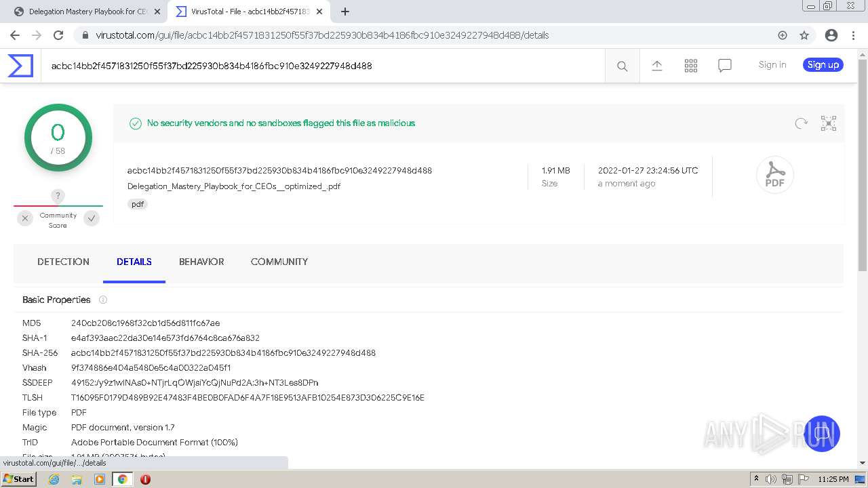Open media player from taskbar
The width and height of the screenshot is (868, 488).
pos(100,479)
